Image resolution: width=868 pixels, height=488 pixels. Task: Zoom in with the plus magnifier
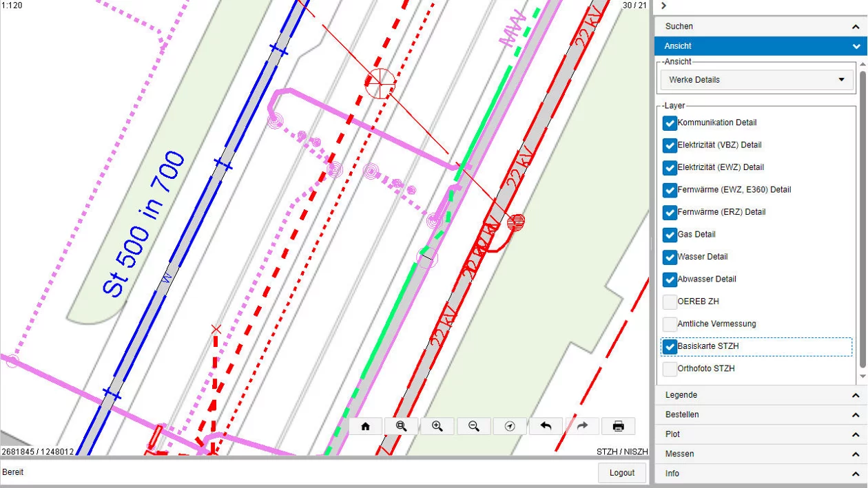click(x=437, y=426)
